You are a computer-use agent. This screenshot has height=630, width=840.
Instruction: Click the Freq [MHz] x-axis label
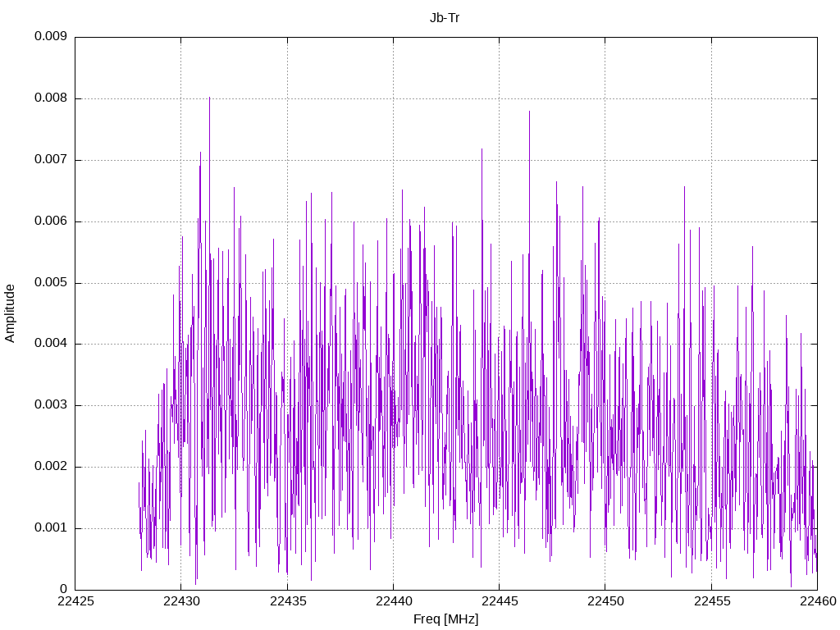tap(445, 619)
